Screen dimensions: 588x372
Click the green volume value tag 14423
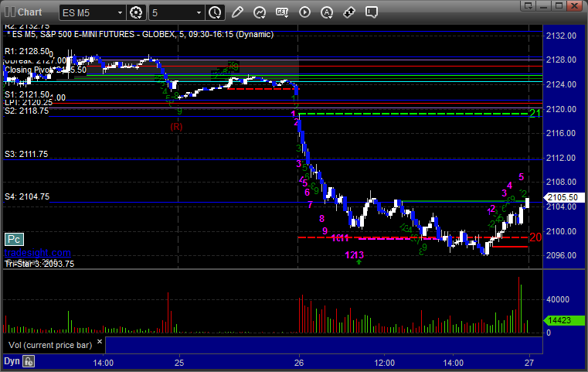(x=564, y=320)
